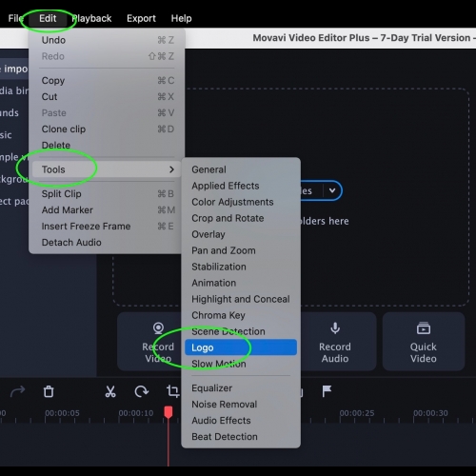Click the 00:00:30 timeline ruler mark
The image size is (476, 476).
(x=430, y=413)
